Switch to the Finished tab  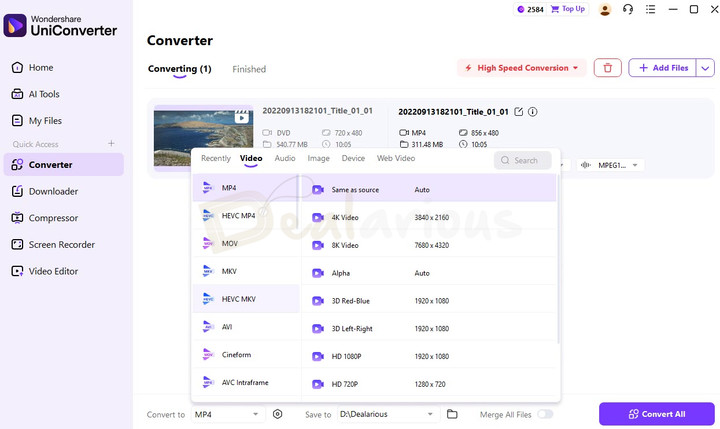click(249, 69)
